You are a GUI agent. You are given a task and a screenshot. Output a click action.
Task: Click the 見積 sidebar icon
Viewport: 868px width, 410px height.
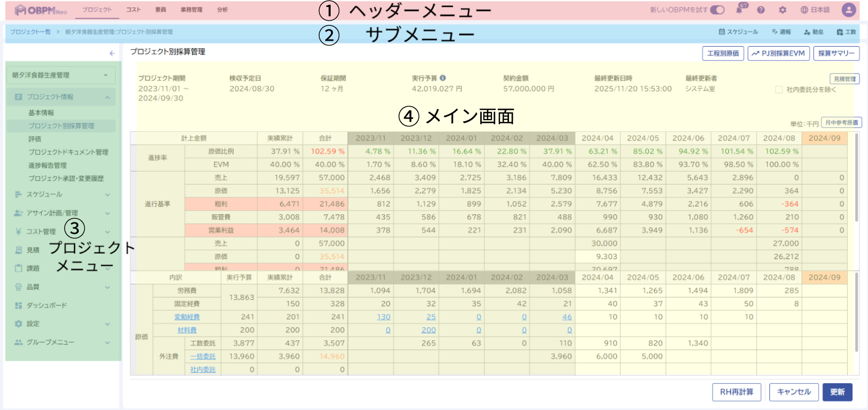click(19, 250)
